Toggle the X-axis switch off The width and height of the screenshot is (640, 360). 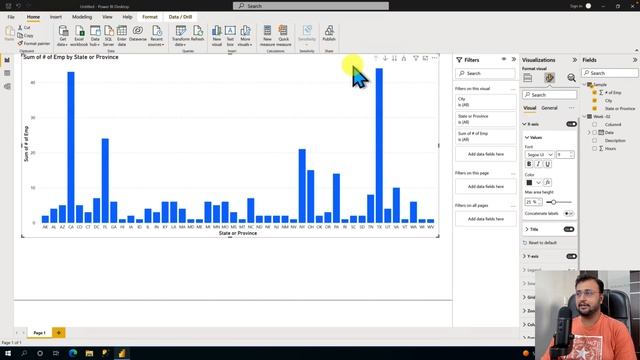pyautogui.click(x=571, y=124)
